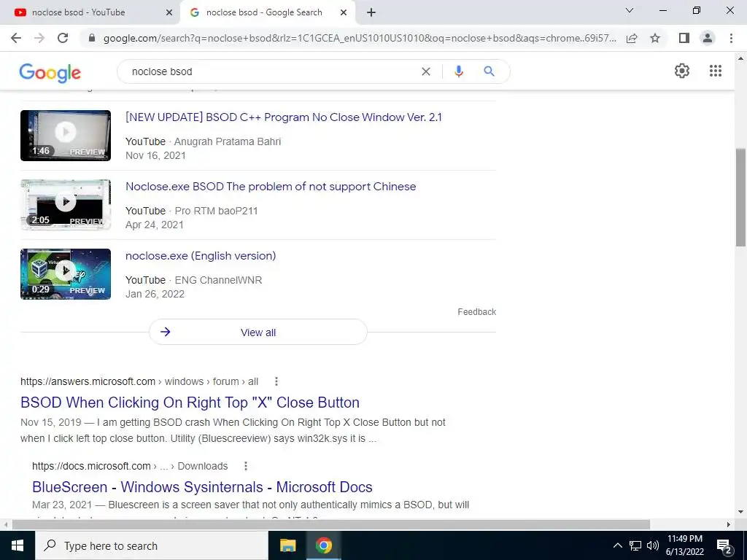The image size is (747, 560).
Task: Click Windows taskbar search box
Action: [152, 545]
